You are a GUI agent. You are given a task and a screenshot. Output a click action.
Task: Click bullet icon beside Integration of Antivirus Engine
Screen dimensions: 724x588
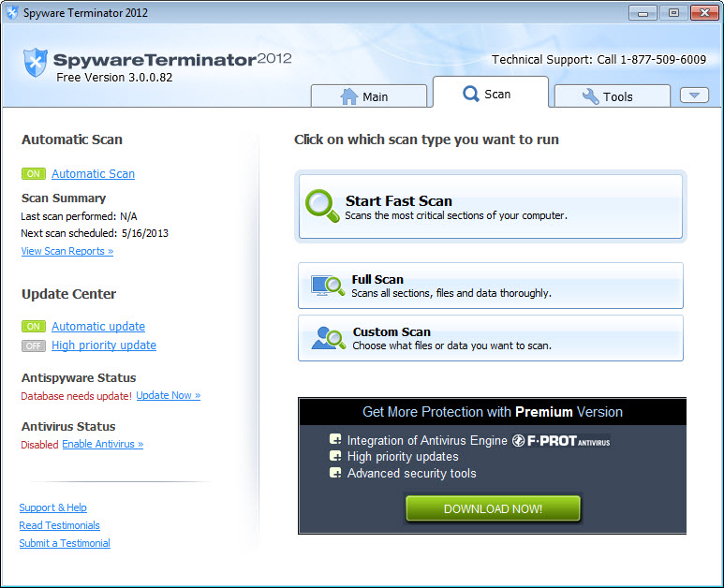(335, 439)
